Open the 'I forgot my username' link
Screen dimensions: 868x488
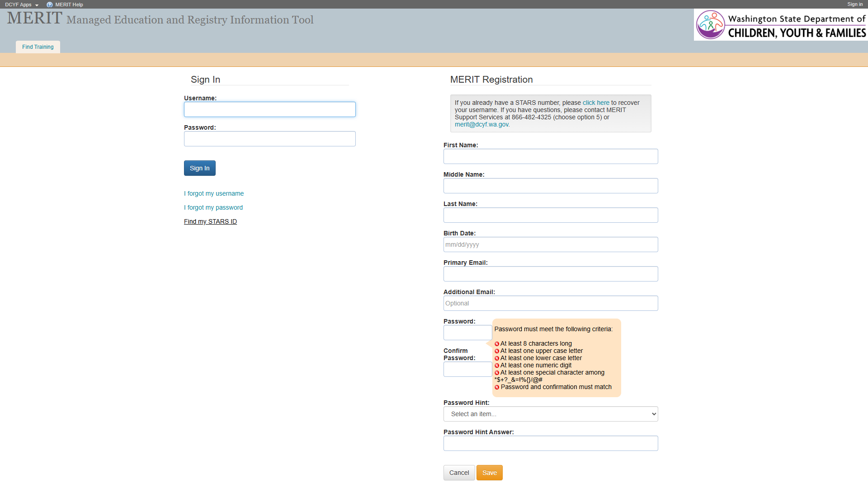tap(213, 193)
